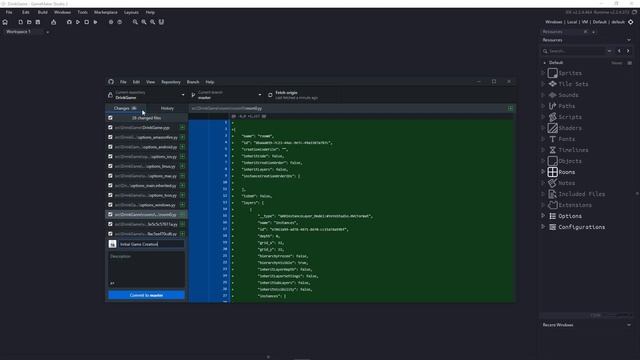This screenshot has width=640, height=360.
Task: Switch to the History tab
Action: click(167, 108)
